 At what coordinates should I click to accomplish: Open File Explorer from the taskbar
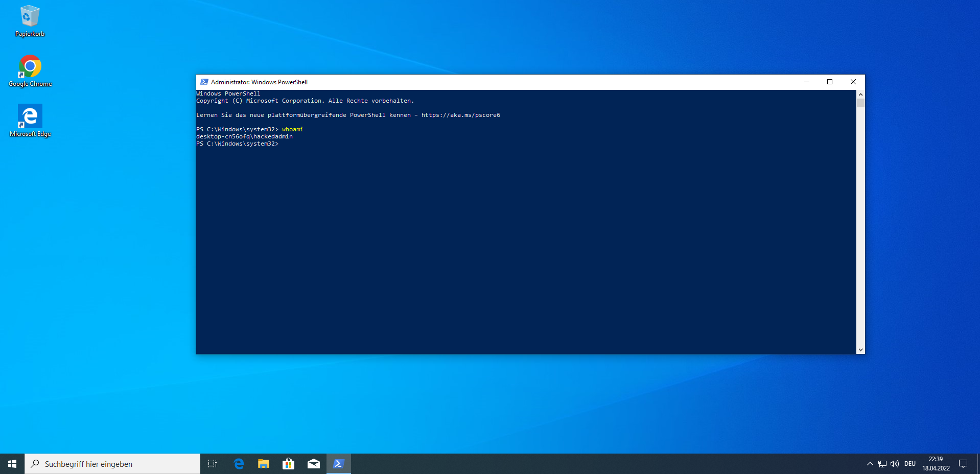tap(264, 464)
